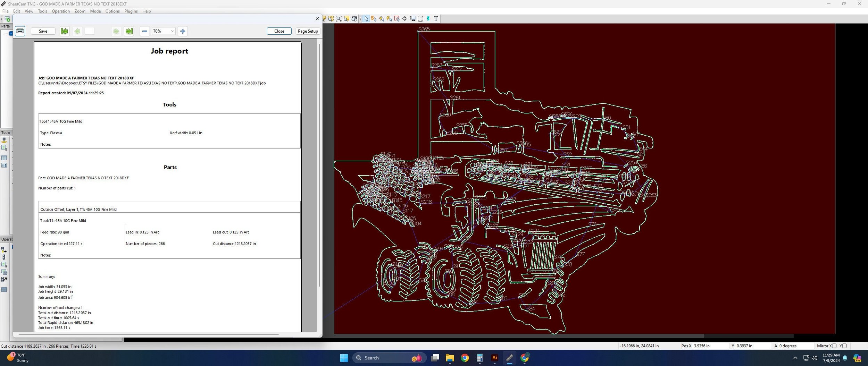Click the page number field in report toolbar
868x366 pixels.
tap(89, 31)
